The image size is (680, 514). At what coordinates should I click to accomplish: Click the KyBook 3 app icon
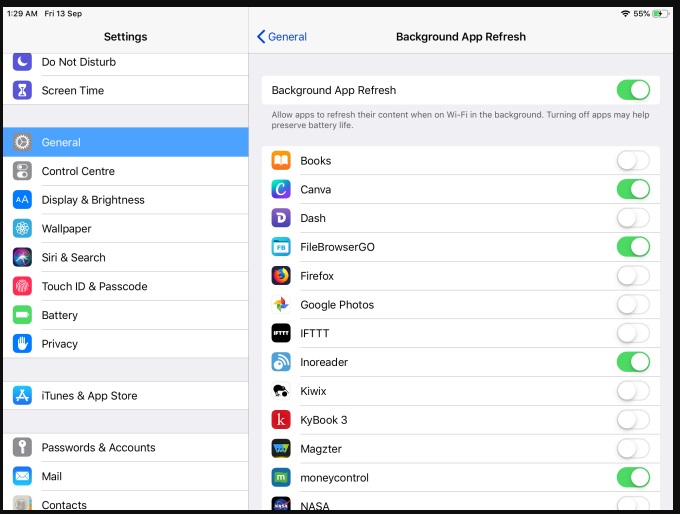pyautogui.click(x=281, y=419)
